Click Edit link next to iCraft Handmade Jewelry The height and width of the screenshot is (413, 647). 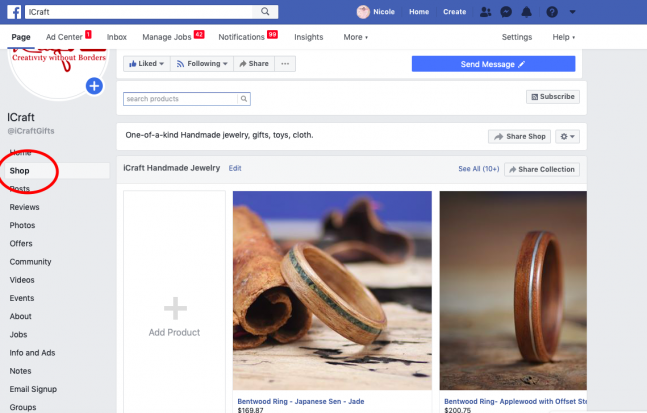[235, 168]
